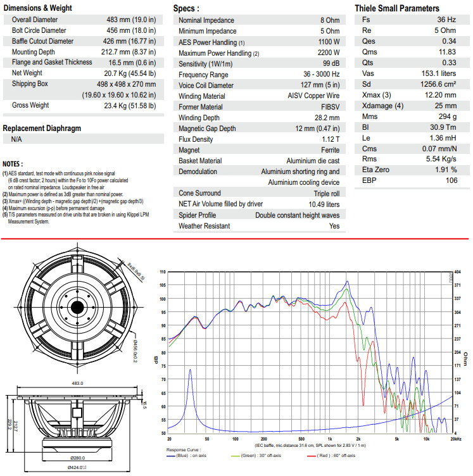Click Eta Zero value '1.91 %'
This screenshot has height=476, width=473.
pyautogui.click(x=446, y=170)
